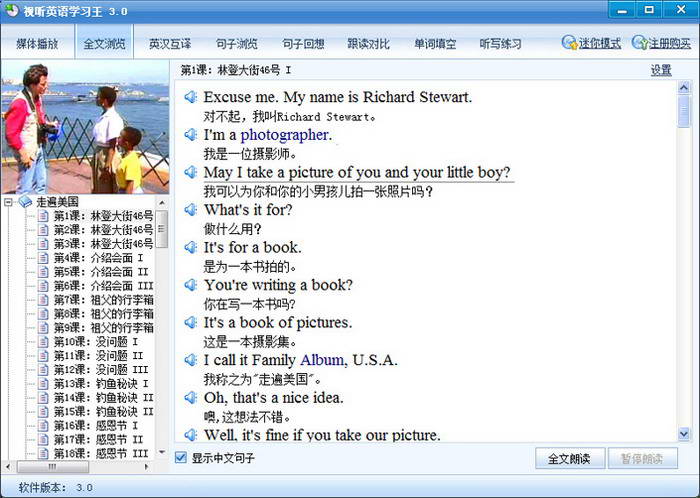
Task: Click speaker icon for "Oh, that's a nice idea."
Action: point(189,398)
